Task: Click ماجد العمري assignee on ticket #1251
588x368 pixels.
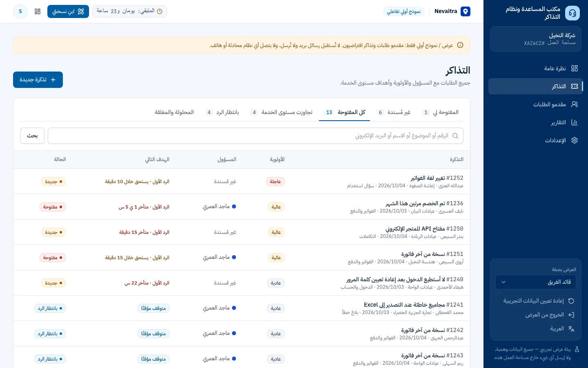Action: click(220, 258)
